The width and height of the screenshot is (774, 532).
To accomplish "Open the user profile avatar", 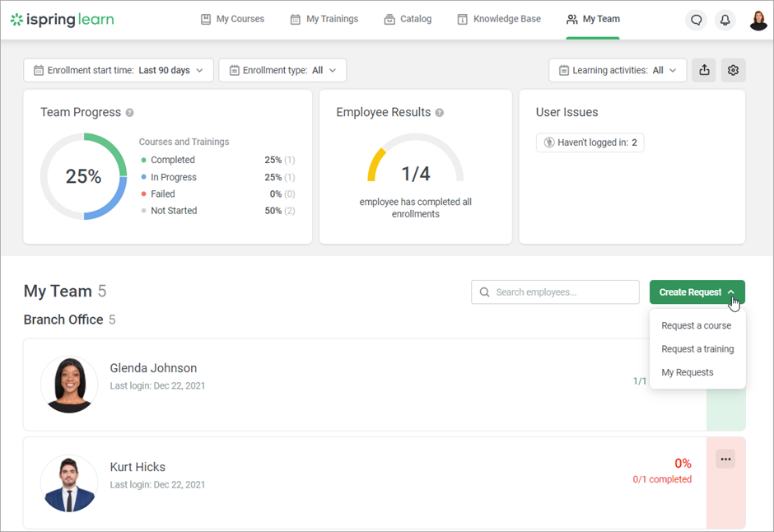I will (x=758, y=21).
